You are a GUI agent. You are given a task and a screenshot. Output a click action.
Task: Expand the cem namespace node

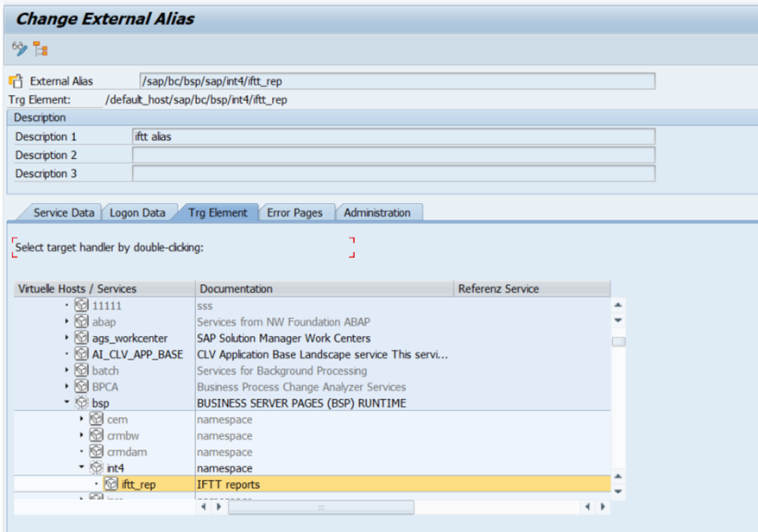click(x=82, y=420)
